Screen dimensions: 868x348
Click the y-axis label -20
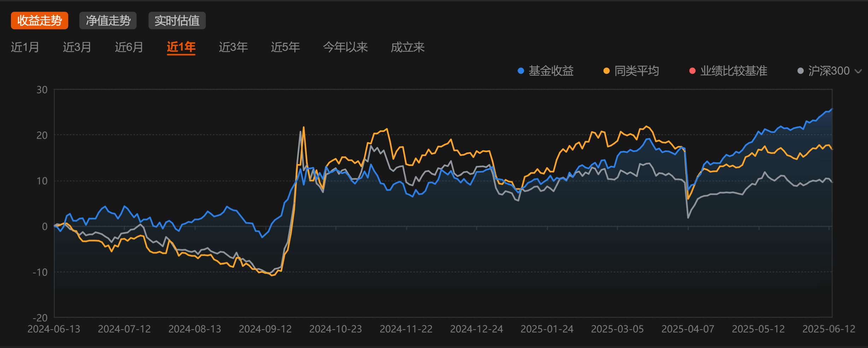click(x=40, y=318)
